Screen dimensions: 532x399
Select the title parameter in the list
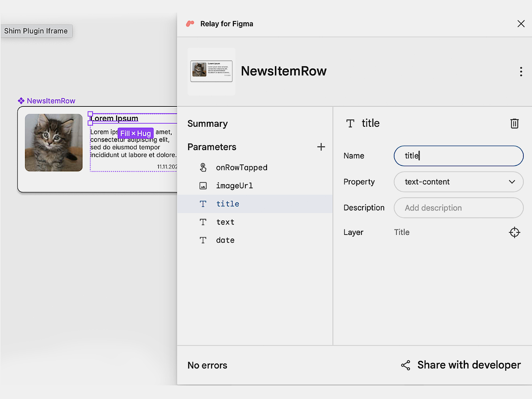tap(255, 204)
